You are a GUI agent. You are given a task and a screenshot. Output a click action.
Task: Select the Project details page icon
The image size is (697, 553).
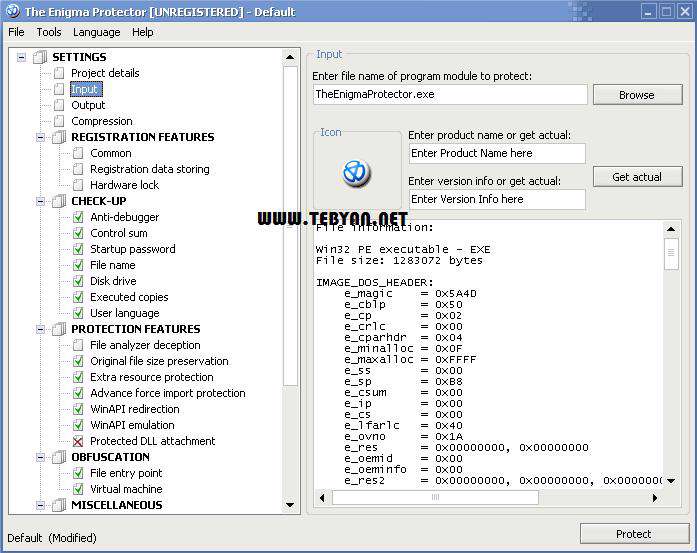(x=60, y=73)
